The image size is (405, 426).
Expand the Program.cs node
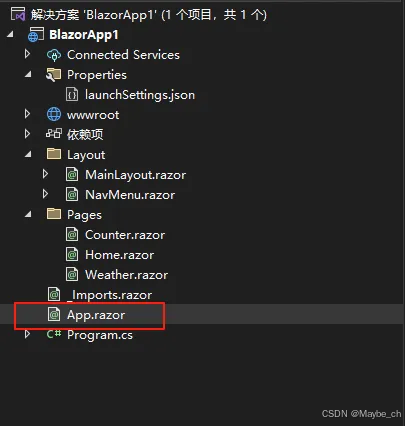coord(28,334)
